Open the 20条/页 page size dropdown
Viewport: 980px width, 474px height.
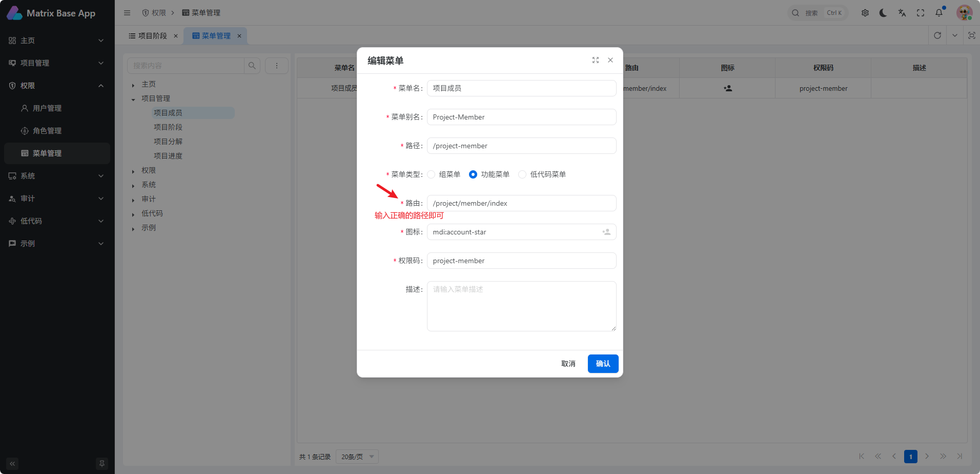(357, 457)
